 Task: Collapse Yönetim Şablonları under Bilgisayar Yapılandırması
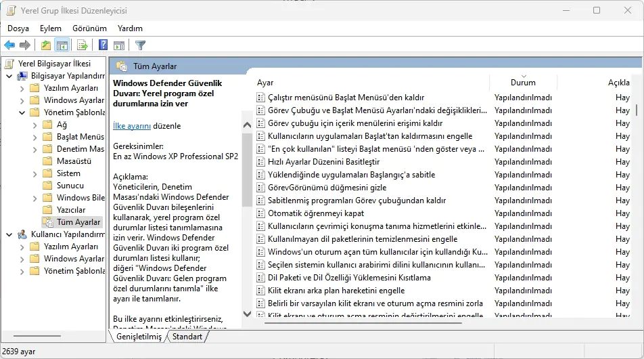pyautogui.click(x=22, y=112)
